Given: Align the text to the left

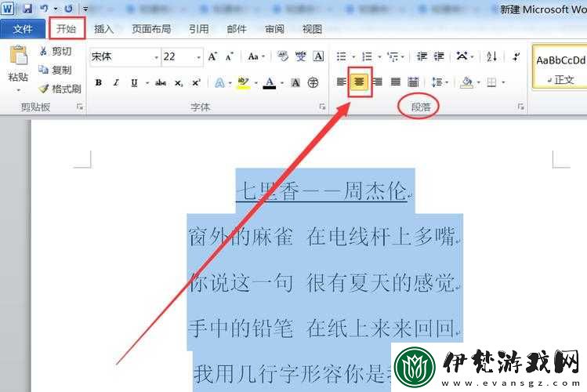Looking at the screenshot, I should tap(341, 82).
